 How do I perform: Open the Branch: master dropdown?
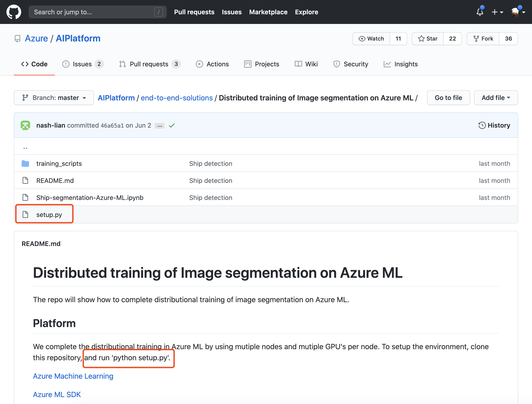coord(54,98)
